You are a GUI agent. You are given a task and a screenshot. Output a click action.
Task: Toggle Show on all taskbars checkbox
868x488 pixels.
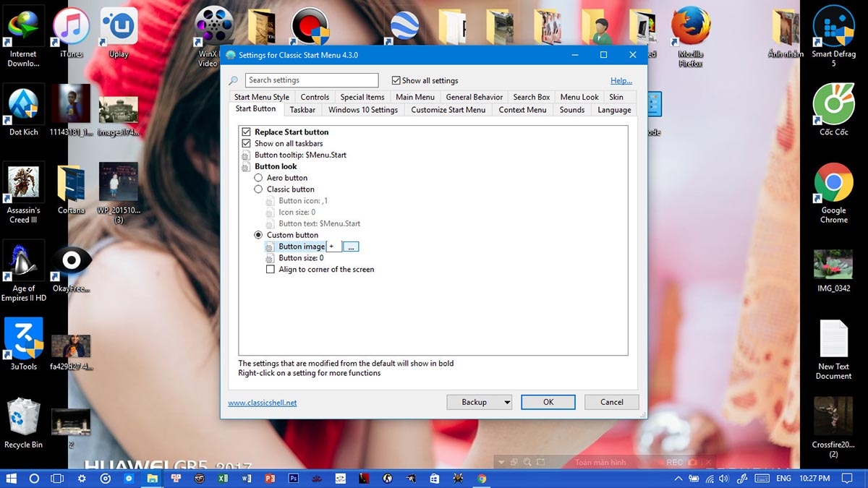246,144
